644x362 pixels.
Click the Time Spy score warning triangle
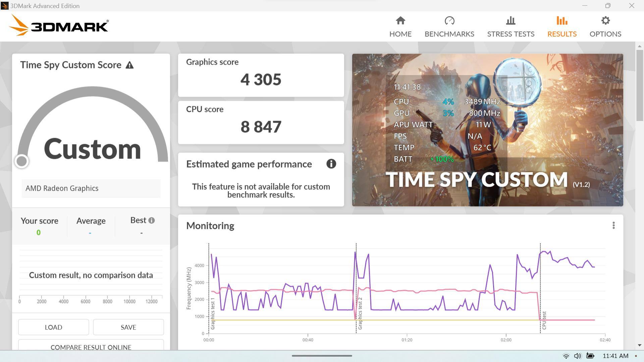point(129,65)
